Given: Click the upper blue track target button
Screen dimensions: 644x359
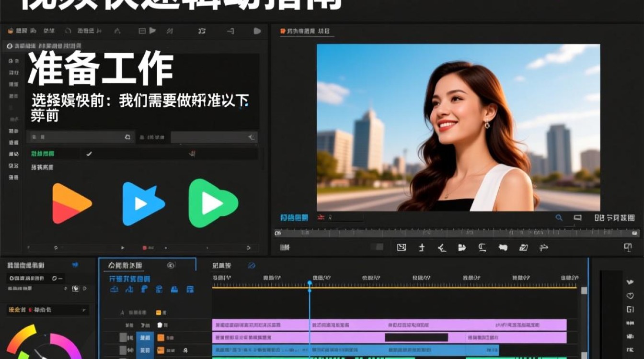Looking at the screenshot, I should click(145, 337).
